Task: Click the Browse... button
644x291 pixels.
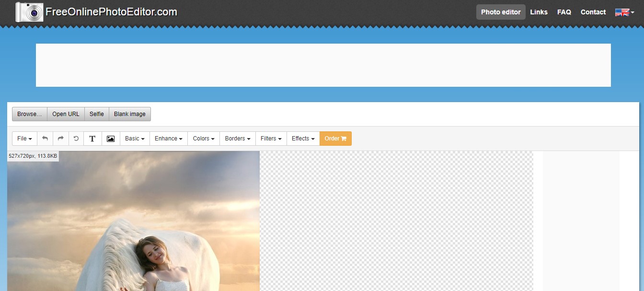Action: pos(30,114)
